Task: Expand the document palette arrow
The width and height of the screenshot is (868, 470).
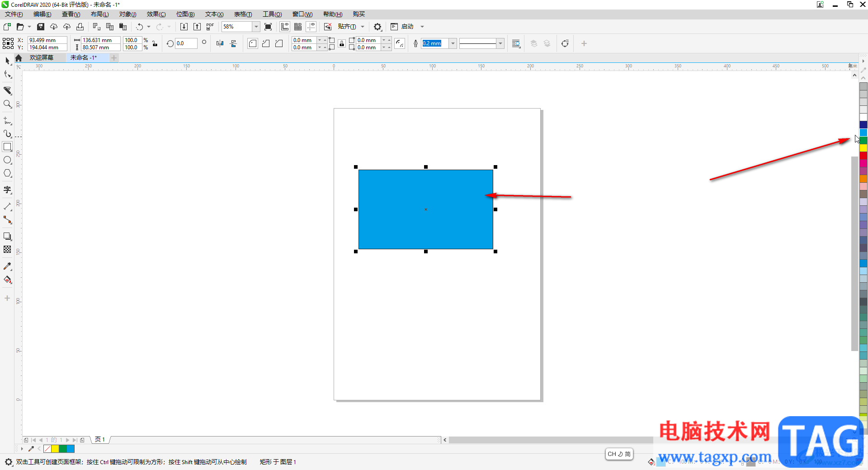Action: (x=22, y=449)
